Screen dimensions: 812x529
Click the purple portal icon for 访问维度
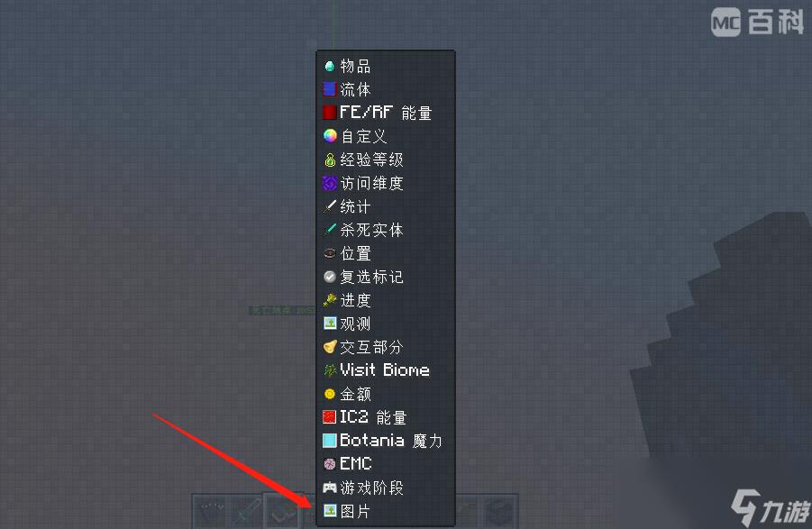tap(329, 183)
